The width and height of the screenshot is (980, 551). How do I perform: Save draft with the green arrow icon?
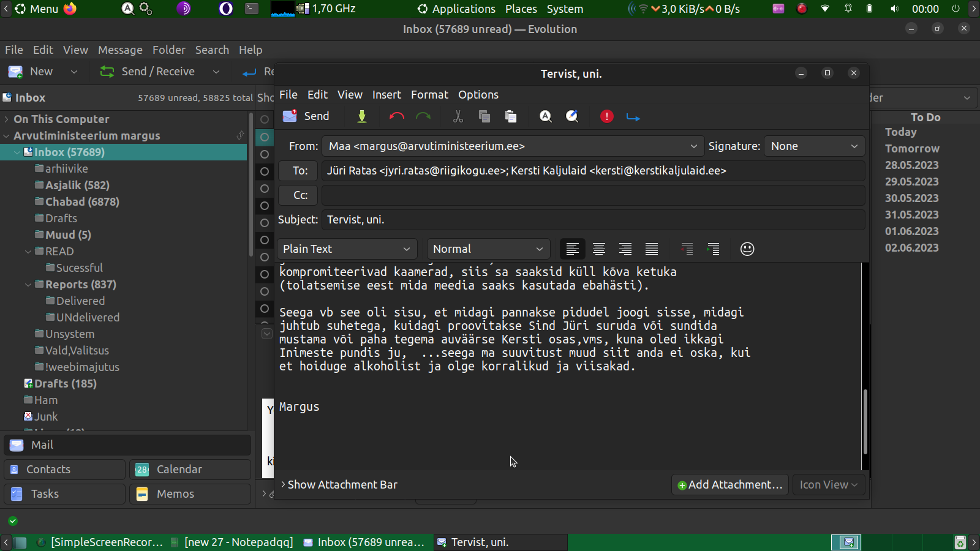pyautogui.click(x=362, y=116)
